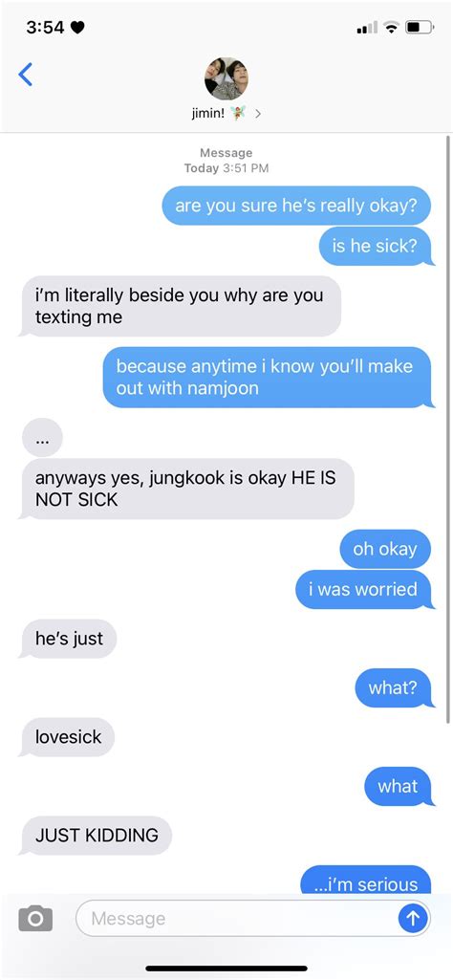Tap the Wi-Fi icon in status bar
The width and height of the screenshot is (453, 980).
tap(392, 28)
